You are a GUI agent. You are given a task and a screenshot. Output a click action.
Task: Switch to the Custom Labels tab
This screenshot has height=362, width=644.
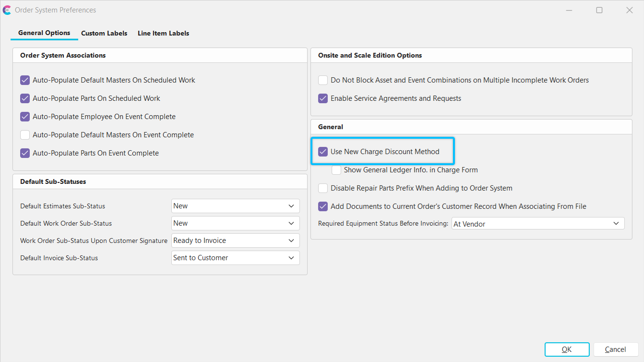point(104,33)
